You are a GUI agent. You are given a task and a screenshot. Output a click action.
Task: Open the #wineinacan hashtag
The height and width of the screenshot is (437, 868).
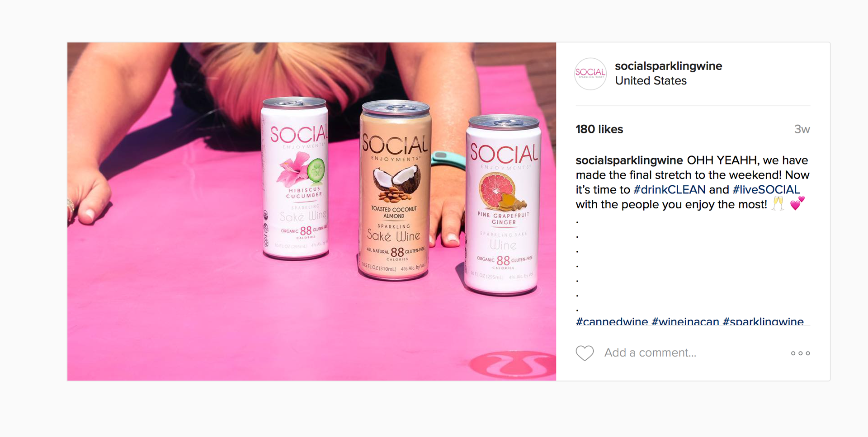(x=685, y=321)
